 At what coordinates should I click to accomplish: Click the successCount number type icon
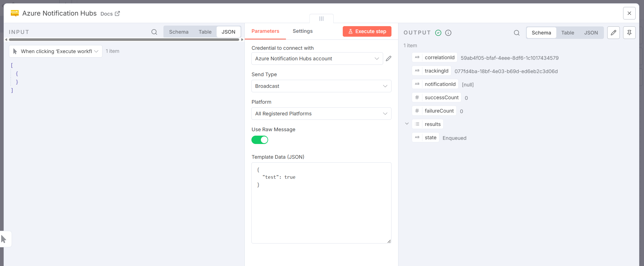tap(417, 97)
